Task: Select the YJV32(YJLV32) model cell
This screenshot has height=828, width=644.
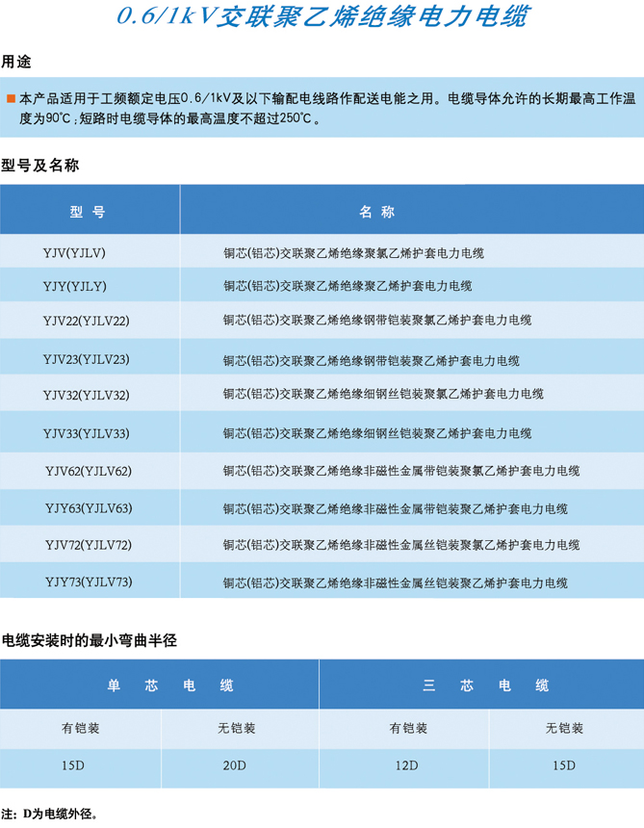Action: coord(86,395)
